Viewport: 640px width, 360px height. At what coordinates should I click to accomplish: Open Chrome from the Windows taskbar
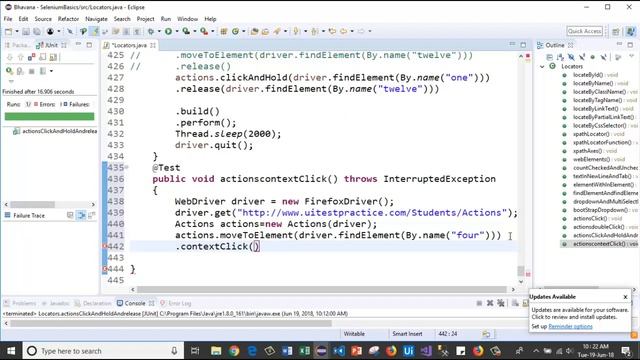pos(234,351)
